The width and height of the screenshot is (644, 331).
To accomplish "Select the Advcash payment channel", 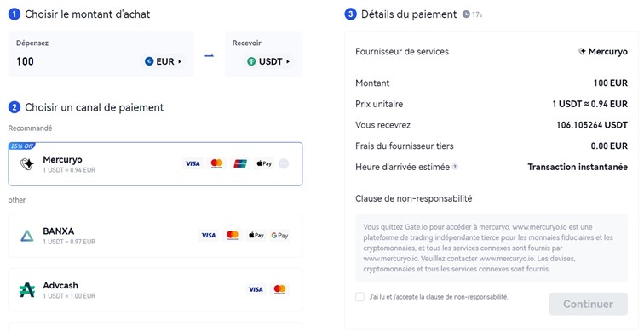I will click(155, 290).
